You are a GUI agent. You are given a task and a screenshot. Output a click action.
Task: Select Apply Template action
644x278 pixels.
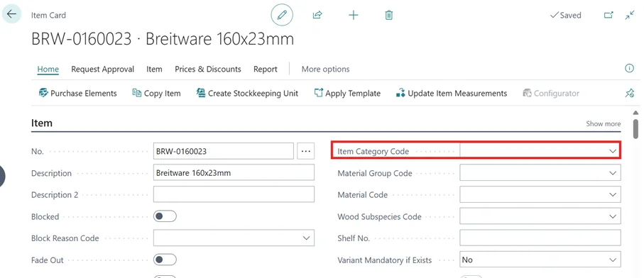(x=347, y=94)
